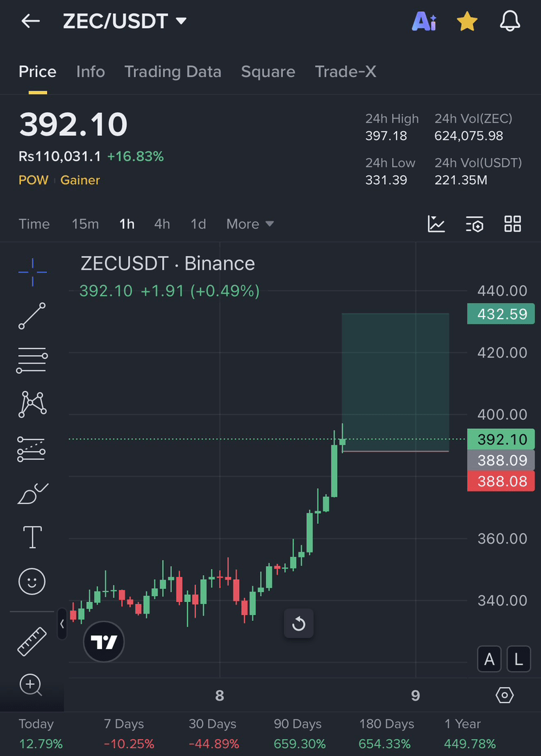
Task: Click the 388.09 entry price label
Action: click(x=501, y=460)
